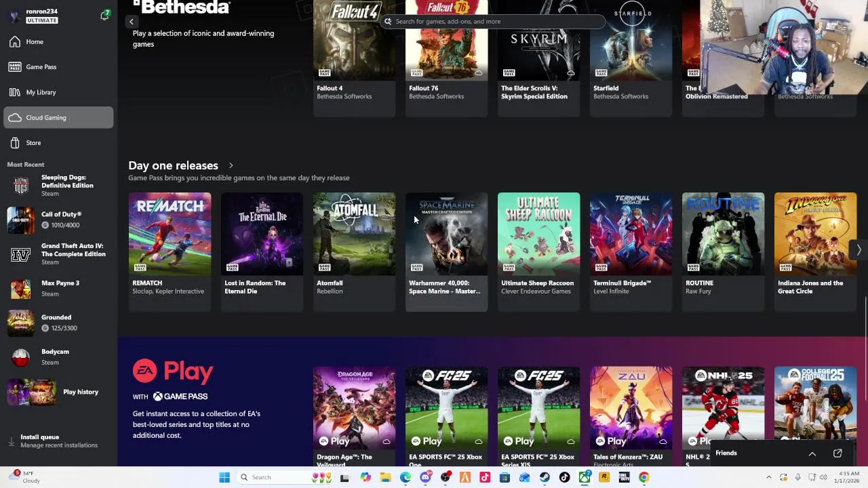The width and height of the screenshot is (868, 488).
Task: Open Bodycam recent game entry
Action: pyautogui.click(x=58, y=357)
